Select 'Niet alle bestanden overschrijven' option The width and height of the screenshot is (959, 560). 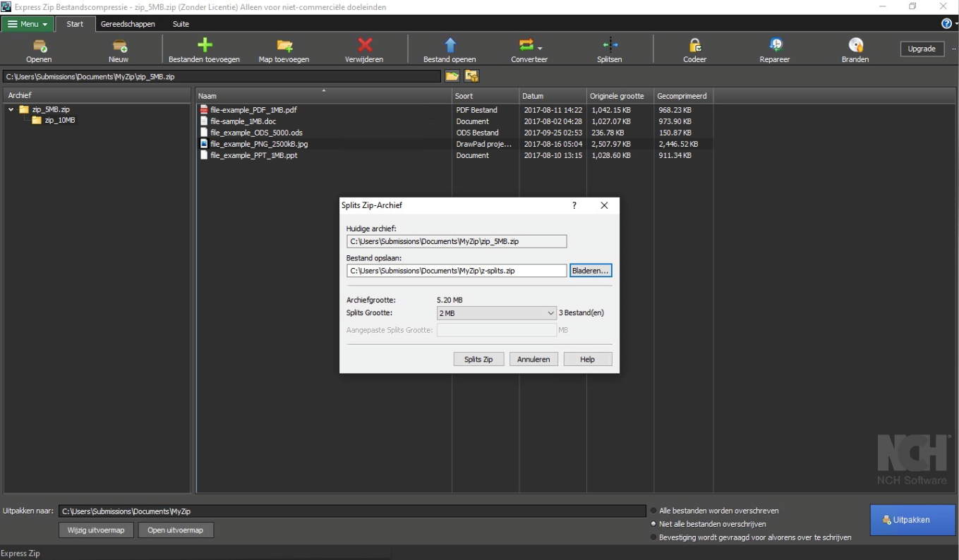653,524
